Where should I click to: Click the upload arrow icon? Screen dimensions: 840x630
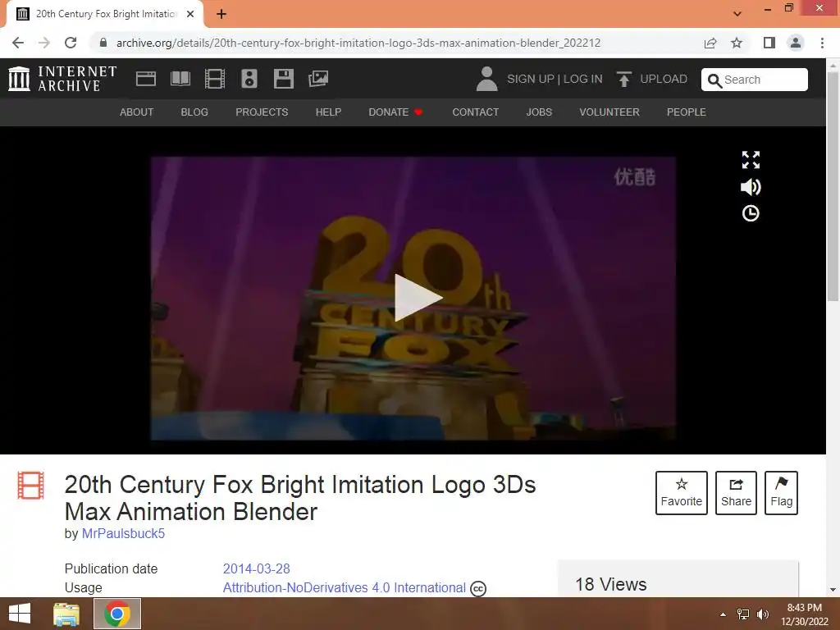tap(623, 79)
